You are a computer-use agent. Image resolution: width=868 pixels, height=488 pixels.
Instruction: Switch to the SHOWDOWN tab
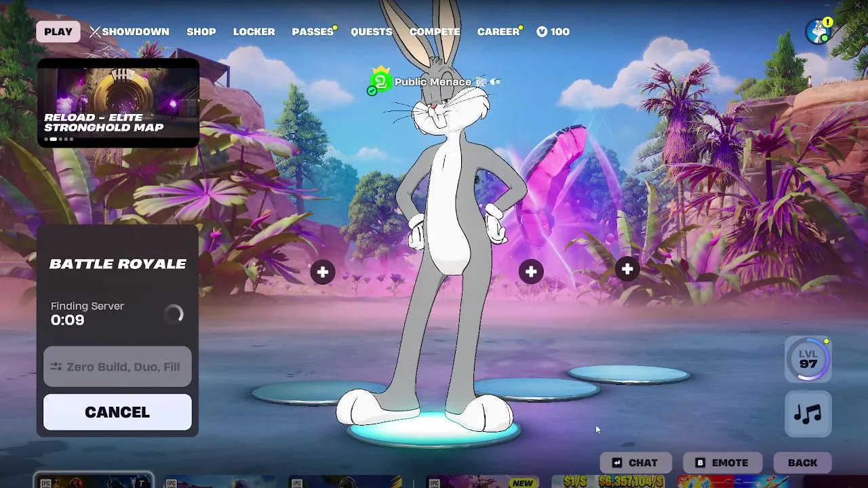click(x=130, y=32)
